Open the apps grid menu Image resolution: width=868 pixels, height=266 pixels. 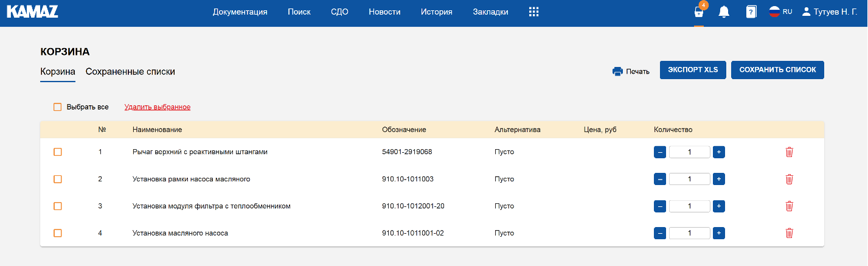coord(533,12)
